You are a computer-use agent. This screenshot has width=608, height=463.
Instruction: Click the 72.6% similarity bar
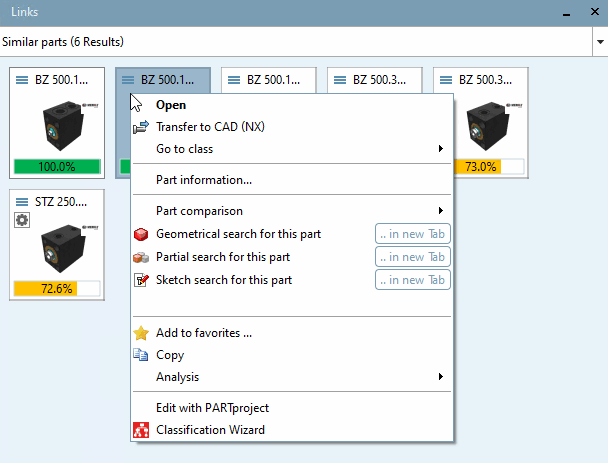57,289
